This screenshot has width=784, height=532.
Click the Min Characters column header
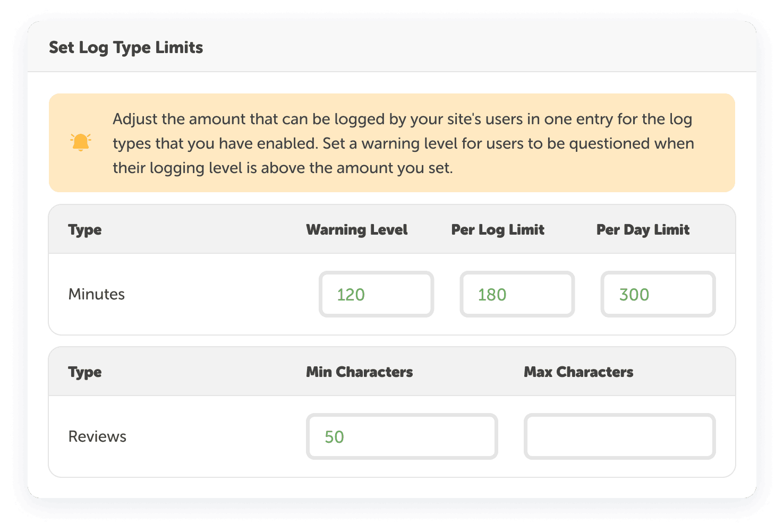tap(359, 372)
